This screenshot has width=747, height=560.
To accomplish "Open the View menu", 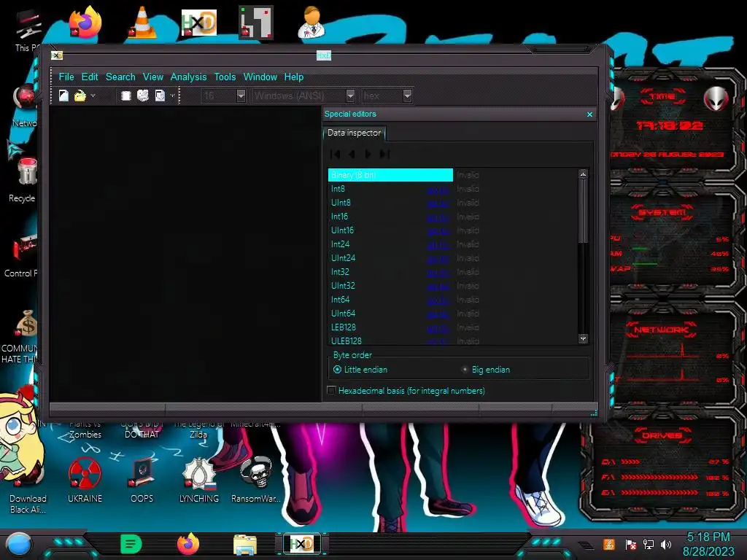I will pos(153,77).
